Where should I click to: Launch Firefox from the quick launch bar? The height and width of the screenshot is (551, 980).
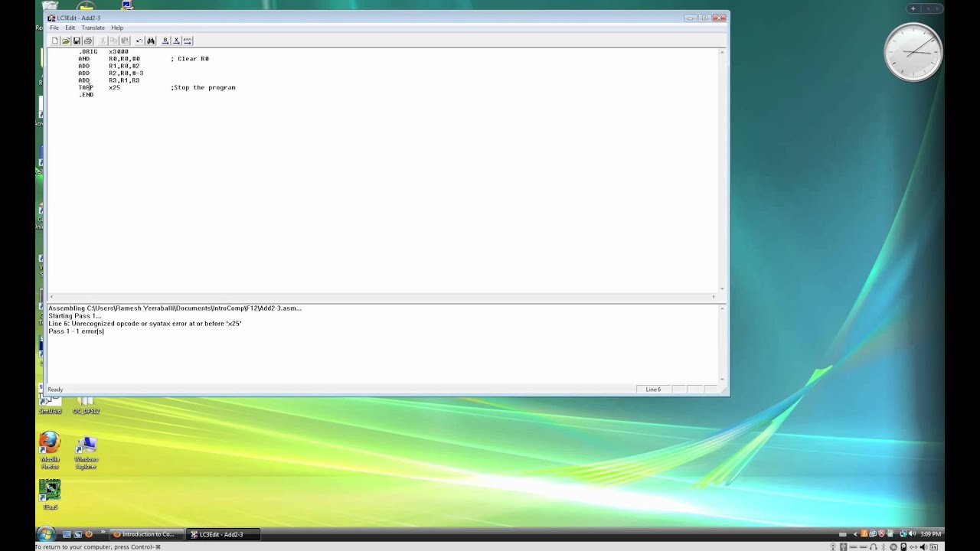coord(89,534)
